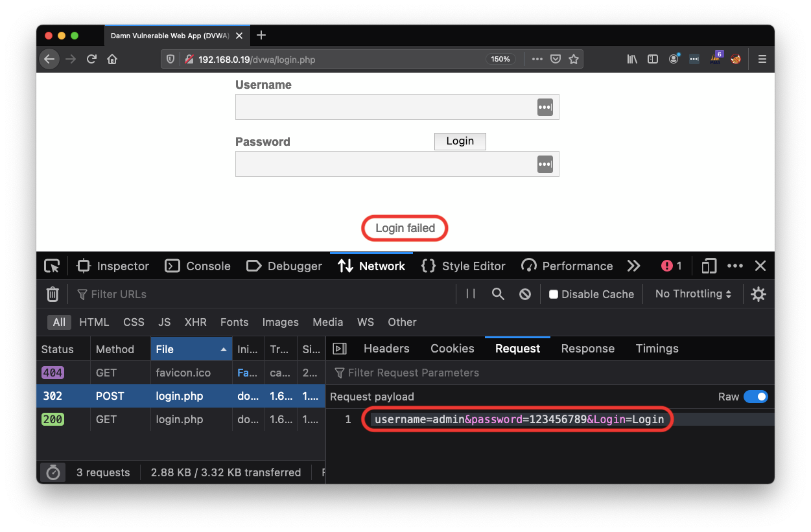Open the No Throttling dropdown
The image size is (811, 532).
click(x=693, y=294)
